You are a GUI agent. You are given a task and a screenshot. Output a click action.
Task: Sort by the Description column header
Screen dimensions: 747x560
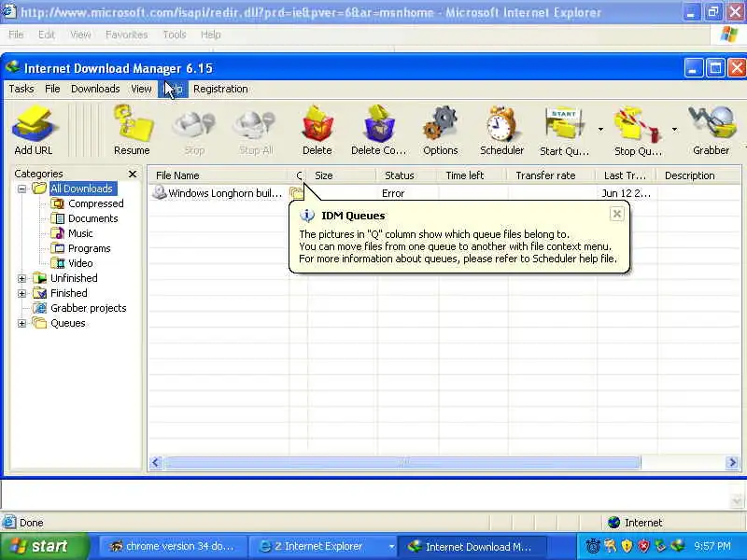click(x=698, y=175)
